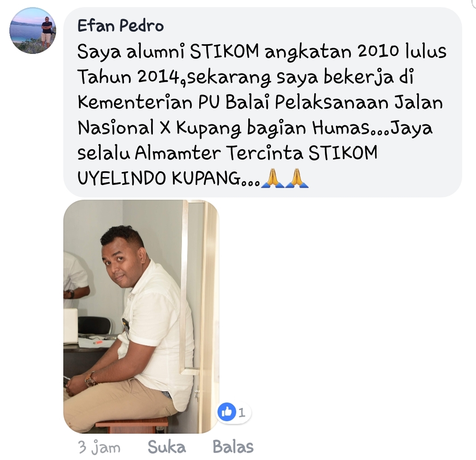Like the comment with Suka
This screenshot has width=476, height=460.
(167, 447)
